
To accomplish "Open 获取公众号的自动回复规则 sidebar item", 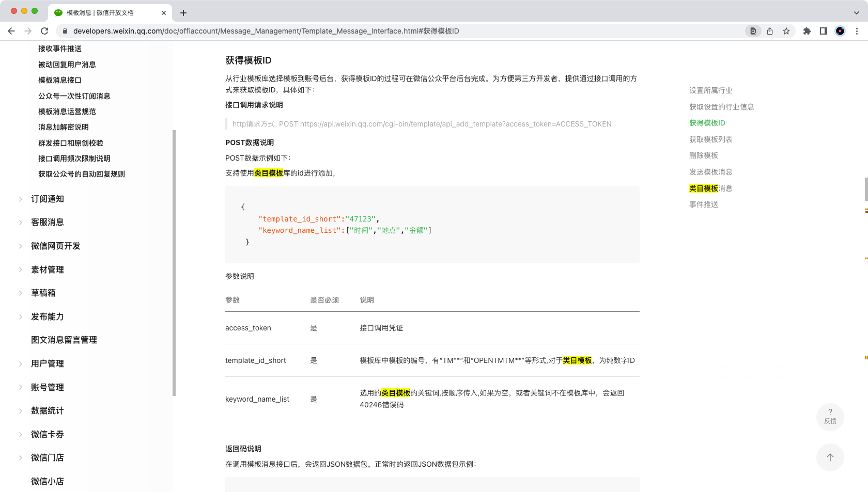I will (x=82, y=174).
